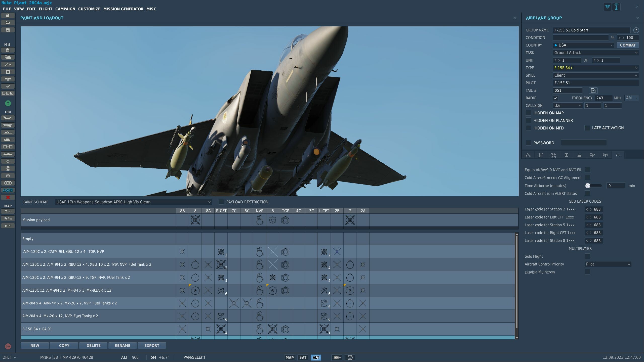Open map options key icon

8,211
